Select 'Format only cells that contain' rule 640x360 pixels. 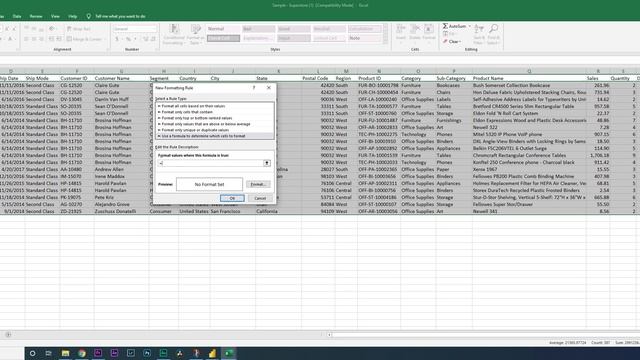[215, 112]
